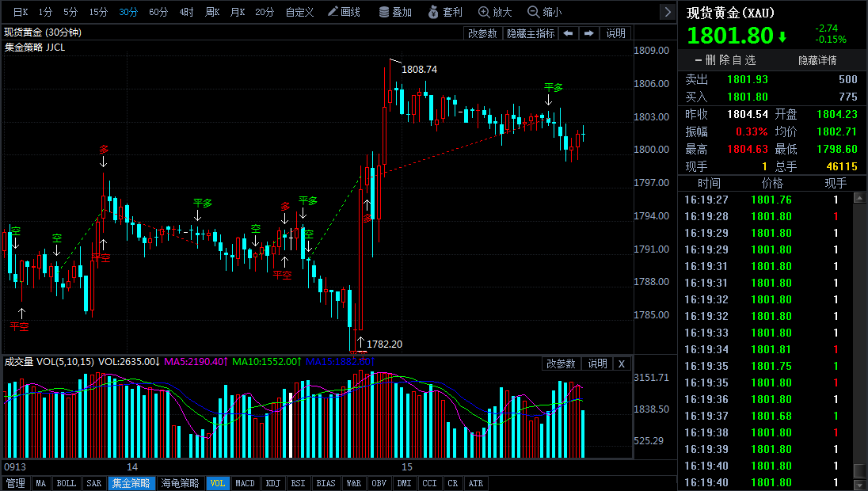
Task: Shift the chart right with right arrow
Action: coord(589,33)
